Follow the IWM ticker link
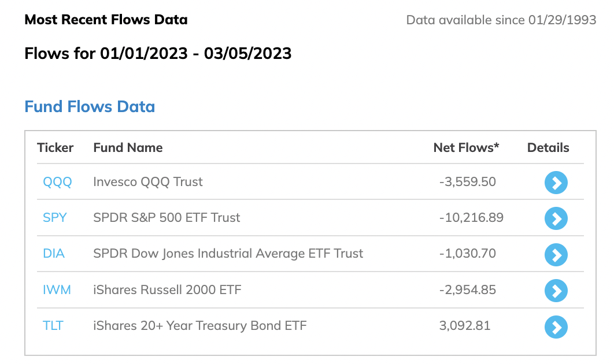The width and height of the screenshot is (614, 364). 57,290
